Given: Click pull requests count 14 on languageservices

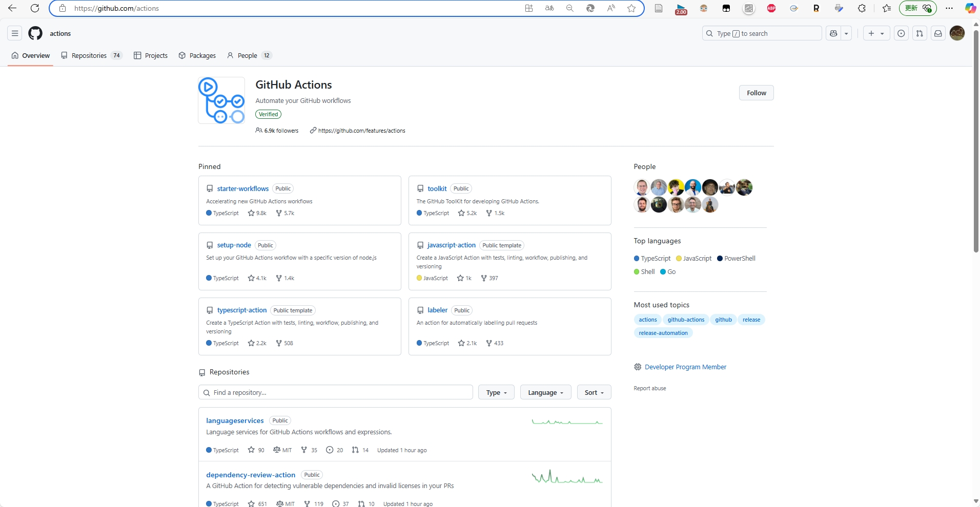Looking at the screenshot, I should pyautogui.click(x=360, y=450).
